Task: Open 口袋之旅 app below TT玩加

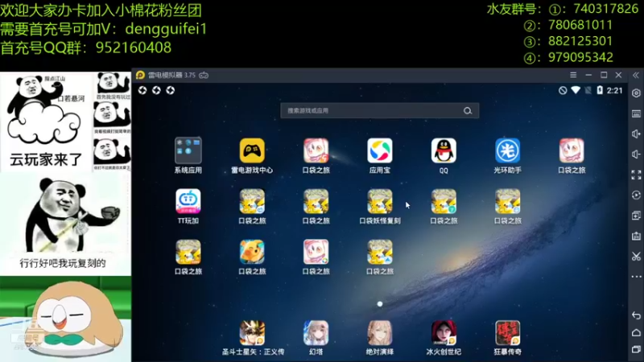Action: (x=188, y=252)
